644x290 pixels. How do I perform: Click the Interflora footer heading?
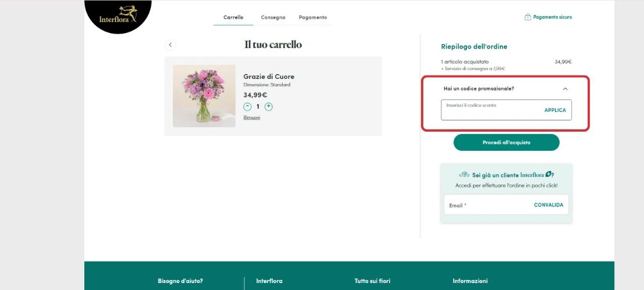click(269, 281)
